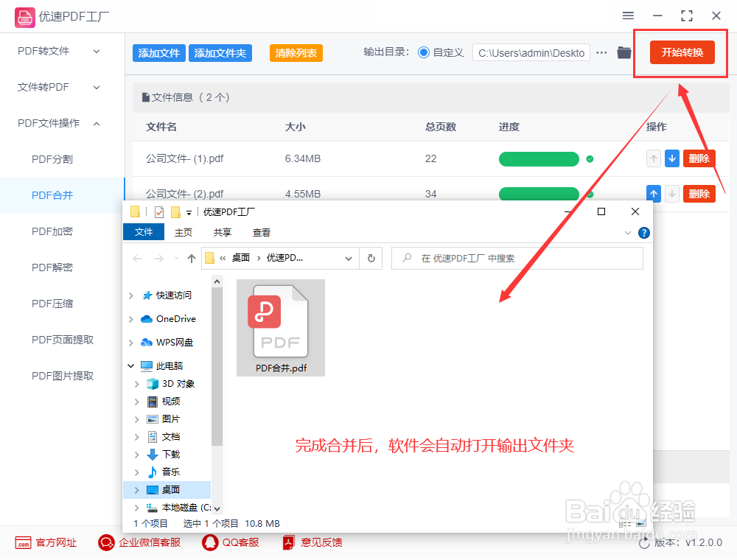Open the 共享 tab in Explorer ribbon

pyautogui.click(x=223, y=233)
